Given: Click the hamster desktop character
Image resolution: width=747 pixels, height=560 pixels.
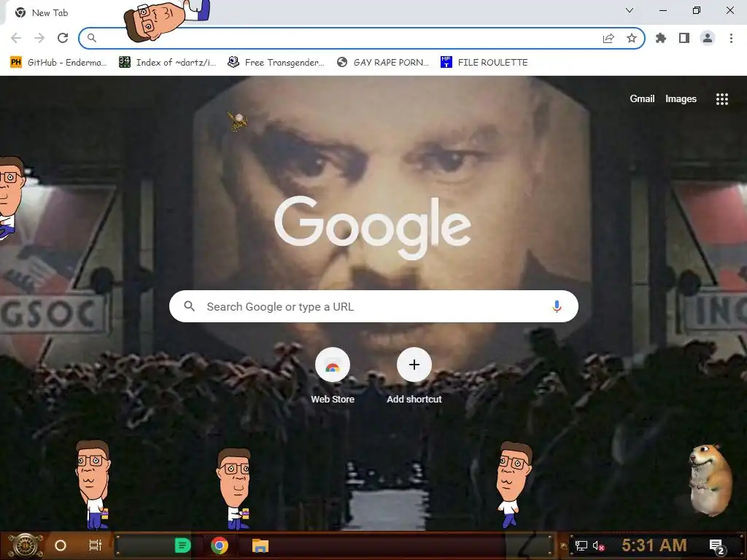Looking at the screenshot, I should [x=710, y=480].
